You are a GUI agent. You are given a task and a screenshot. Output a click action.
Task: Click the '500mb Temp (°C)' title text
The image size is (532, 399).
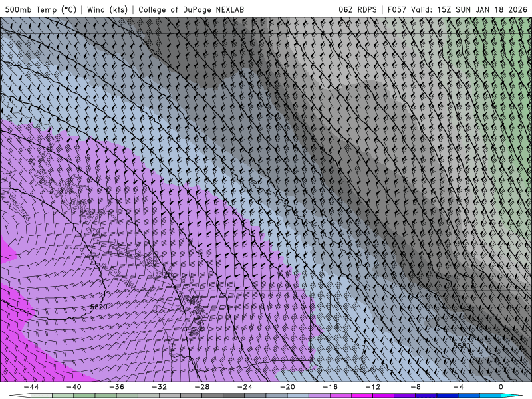(41, 9)
